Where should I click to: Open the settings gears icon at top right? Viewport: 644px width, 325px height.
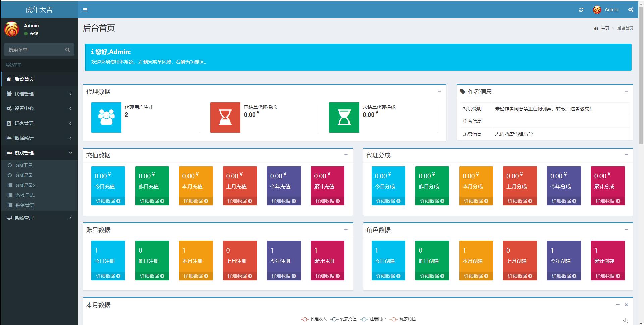[x=631, y=10]
